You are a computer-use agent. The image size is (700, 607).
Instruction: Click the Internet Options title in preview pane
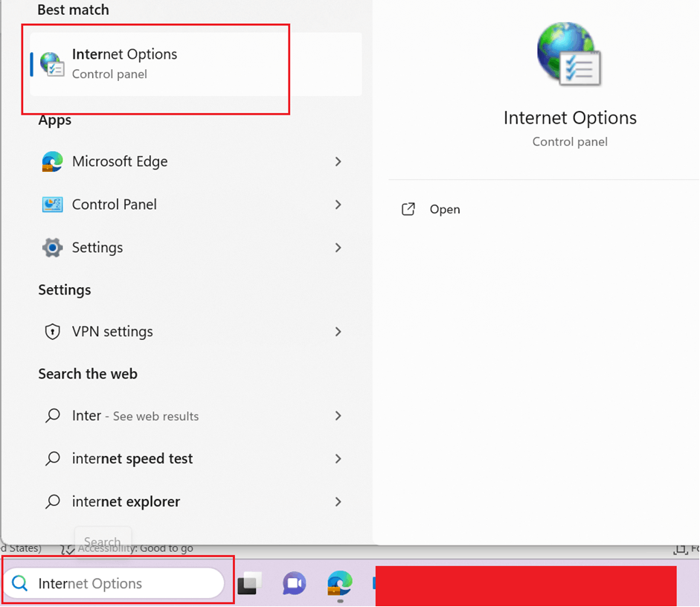[x=570, y=118]
